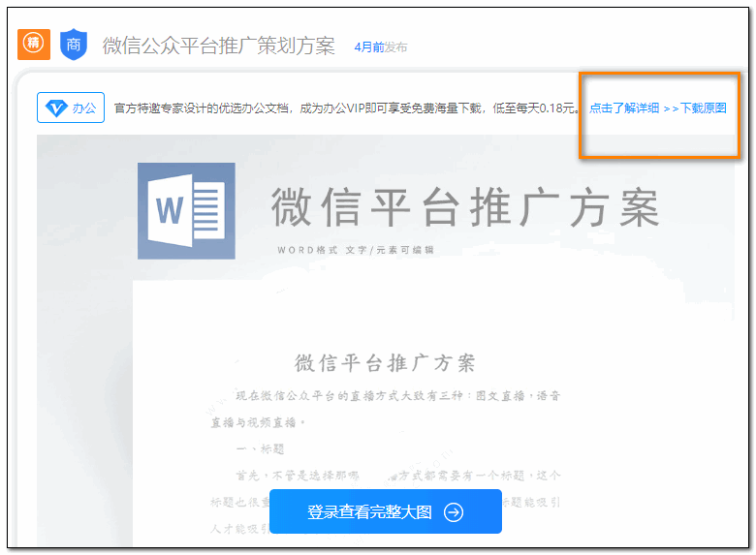Click the blue 商 shield icon

tap(74, 45)
